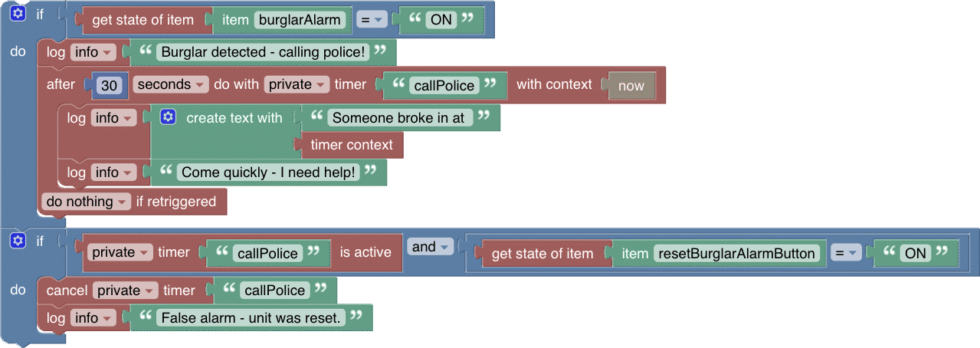
Task: Click the gear icon on the first if block
Action: (18, 14)
